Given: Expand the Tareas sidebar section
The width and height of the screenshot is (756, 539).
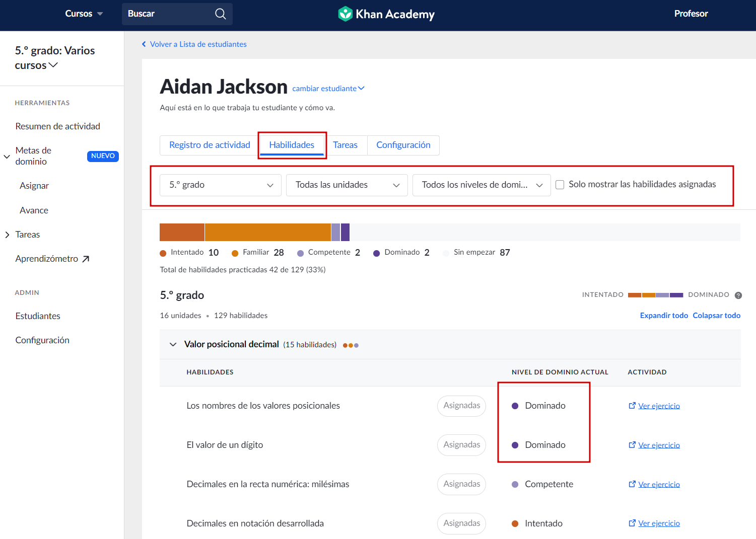Looking at the screenshot, I should [7, 235].
